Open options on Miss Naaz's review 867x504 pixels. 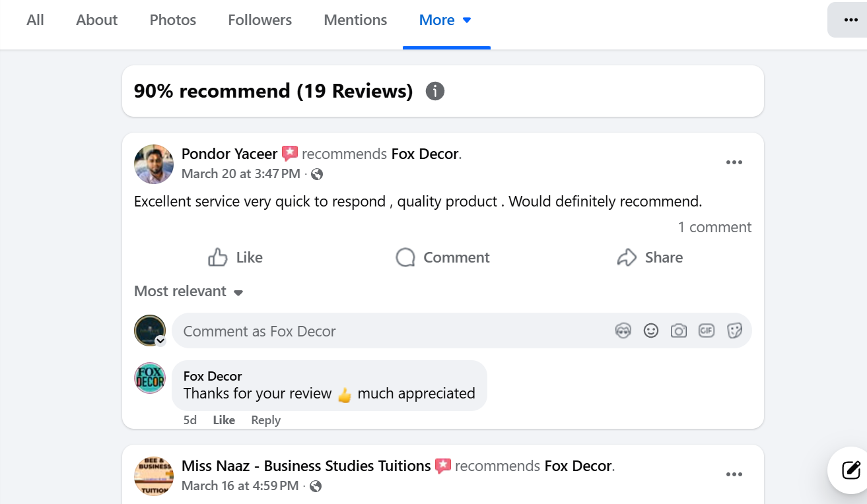734,474
